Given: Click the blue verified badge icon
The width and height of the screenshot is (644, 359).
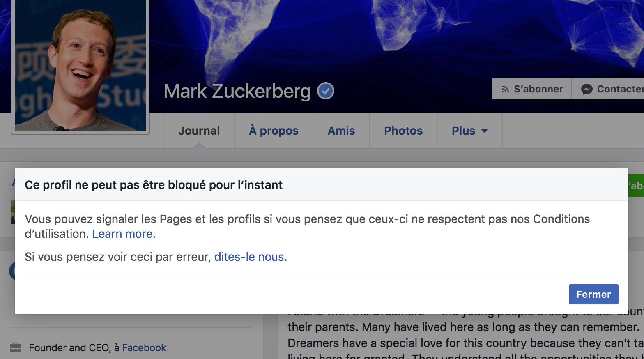Looking at the screenshot, I should click(x=326, y=91).
